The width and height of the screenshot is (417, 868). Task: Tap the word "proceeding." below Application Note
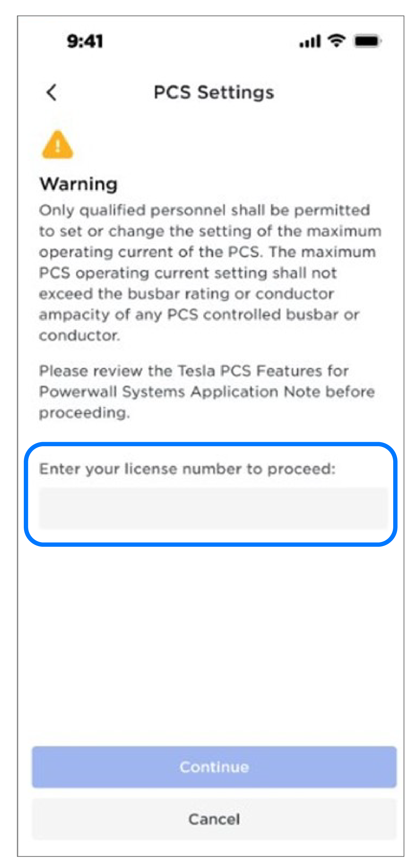(x=85, y=413)
